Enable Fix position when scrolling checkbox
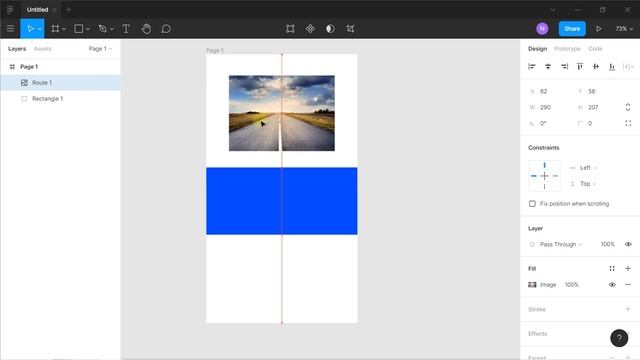 [x=532, y=204]
